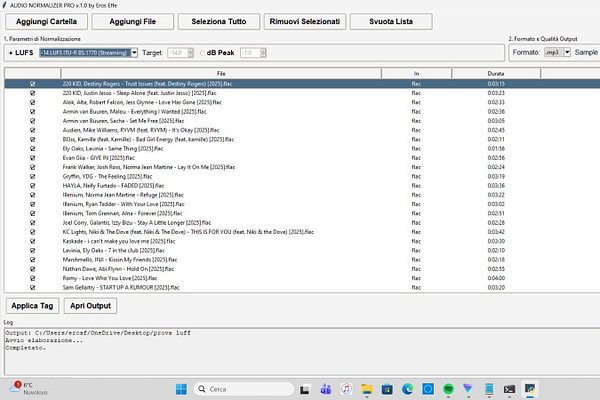
Task: Select file Illenium, Tom Grennan - Forever
Action: [122, 213]
